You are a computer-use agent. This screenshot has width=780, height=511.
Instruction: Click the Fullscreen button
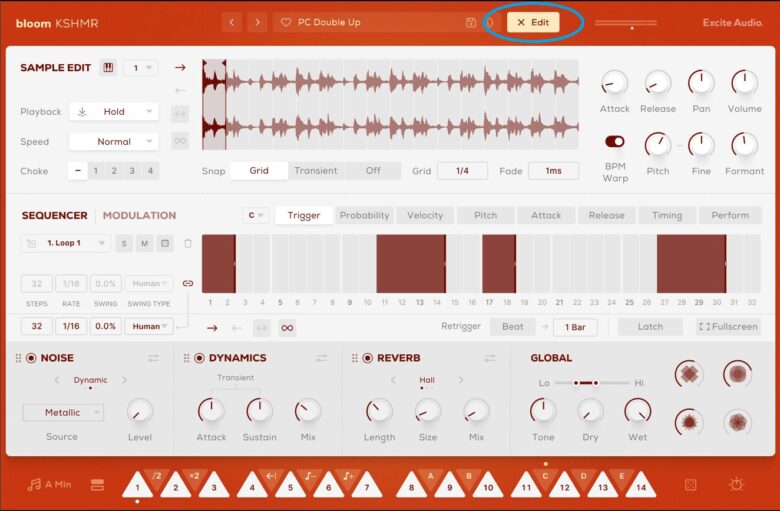click(x=728, y=327)
